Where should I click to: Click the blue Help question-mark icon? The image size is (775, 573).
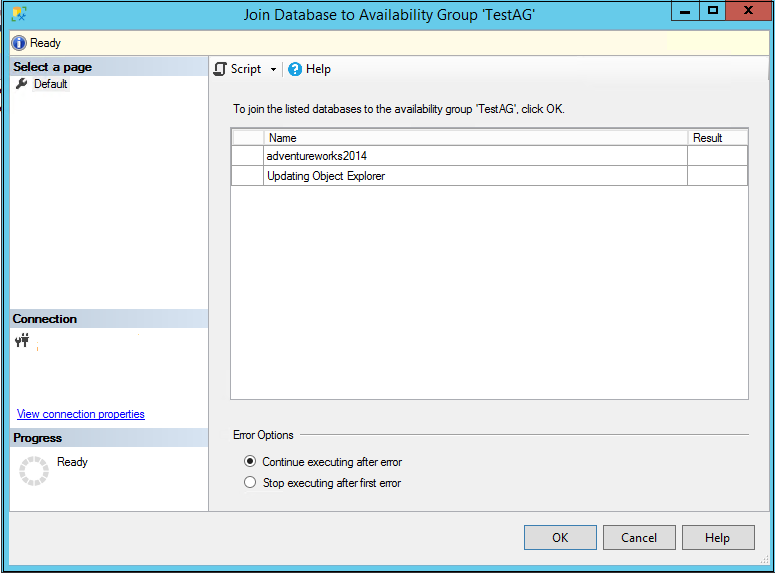295,69
